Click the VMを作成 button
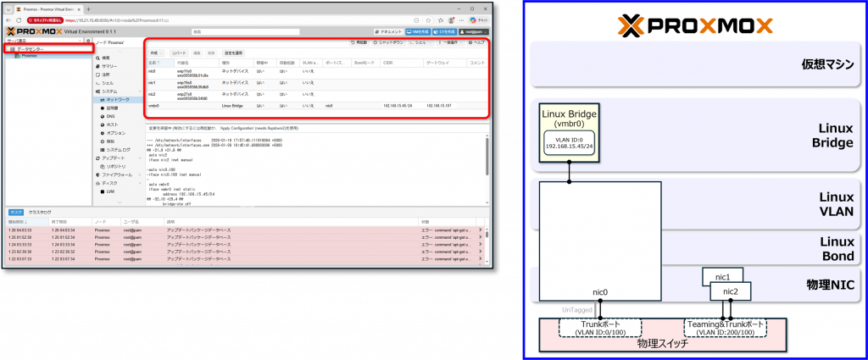868x360 pixels. pyautogui.click(x=417, y=32)
